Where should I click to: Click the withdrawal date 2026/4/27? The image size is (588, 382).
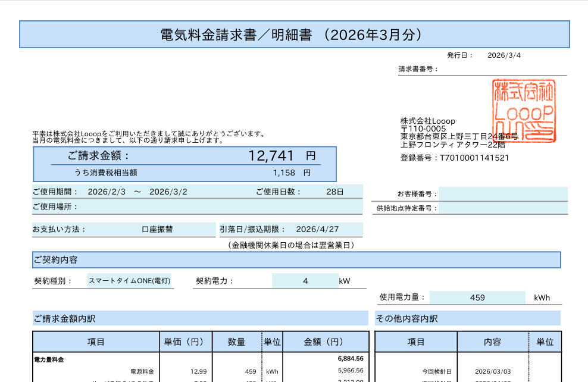(x=317, y=229)
